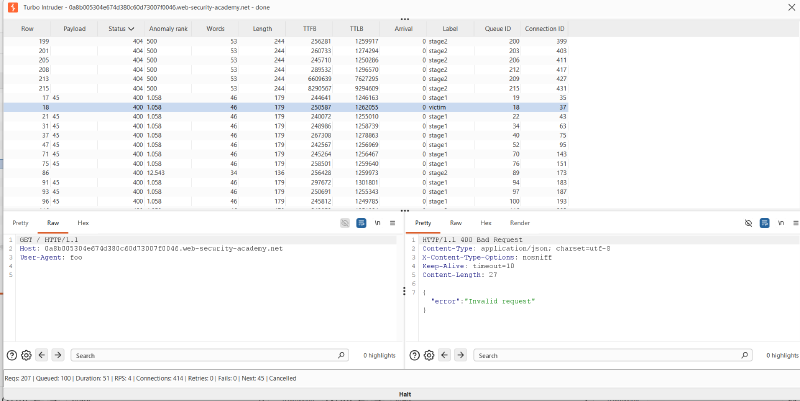Switch request view to Pretty tab
Viewport: 800px width, 401px height.
click(x=20, y=223)
